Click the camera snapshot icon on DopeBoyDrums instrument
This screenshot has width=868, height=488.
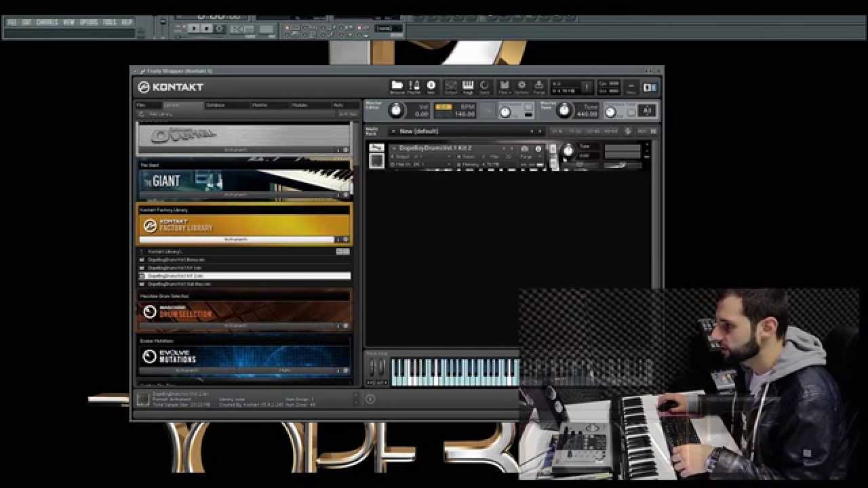pos(524,148)
